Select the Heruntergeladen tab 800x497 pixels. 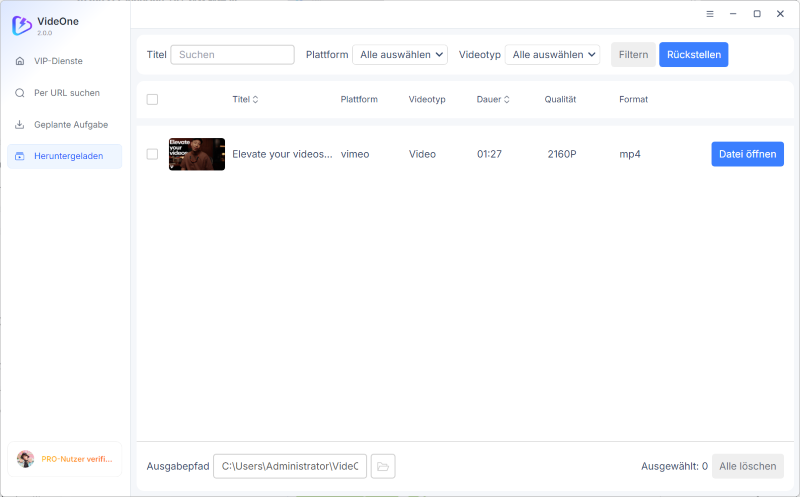coord(65,156)
